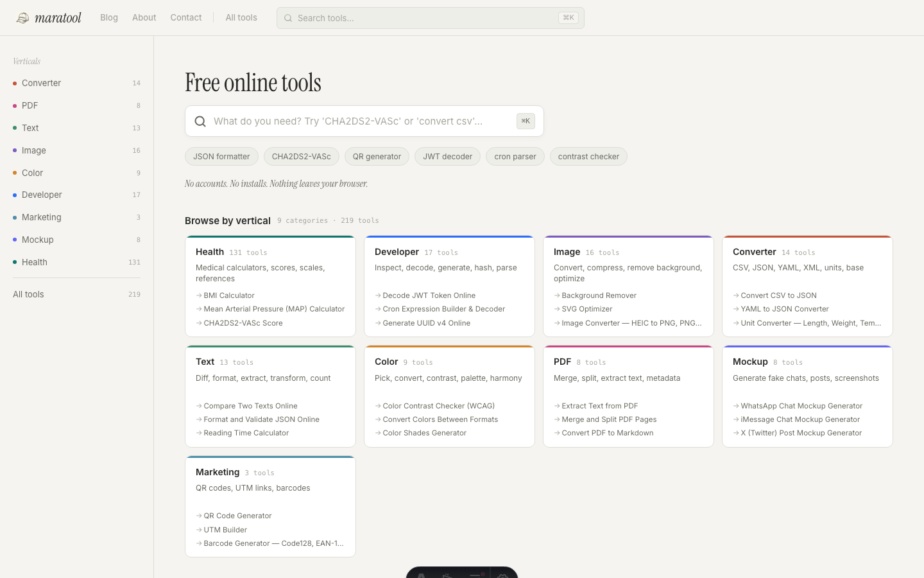Open the Developer card heading

coord(397,252)
